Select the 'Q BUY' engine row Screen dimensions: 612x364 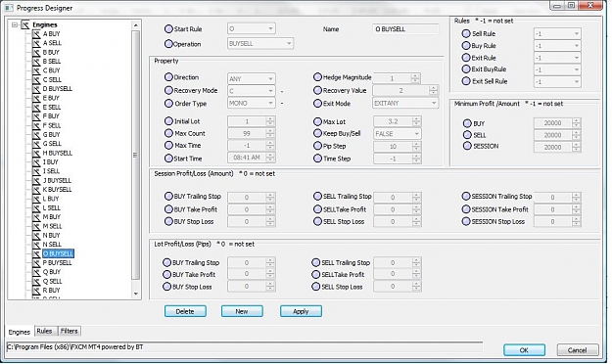(x=52, y=272)
